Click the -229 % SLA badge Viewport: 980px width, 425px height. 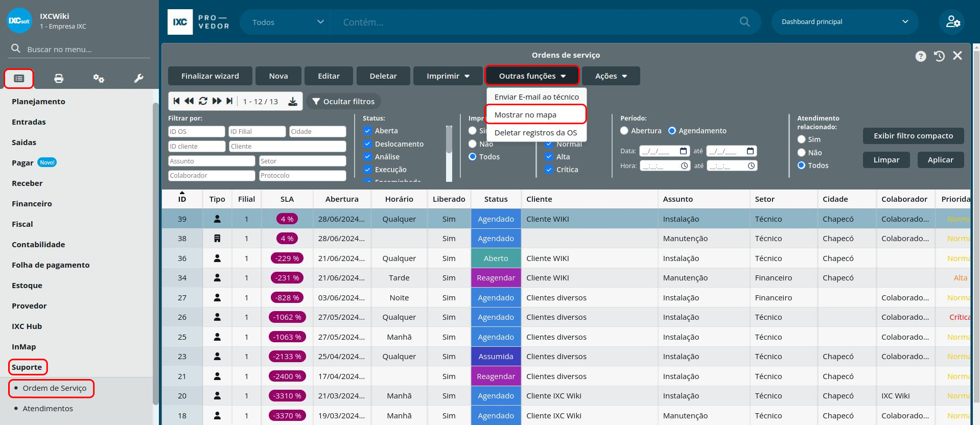pyautogui.click(x=287, y=258)
